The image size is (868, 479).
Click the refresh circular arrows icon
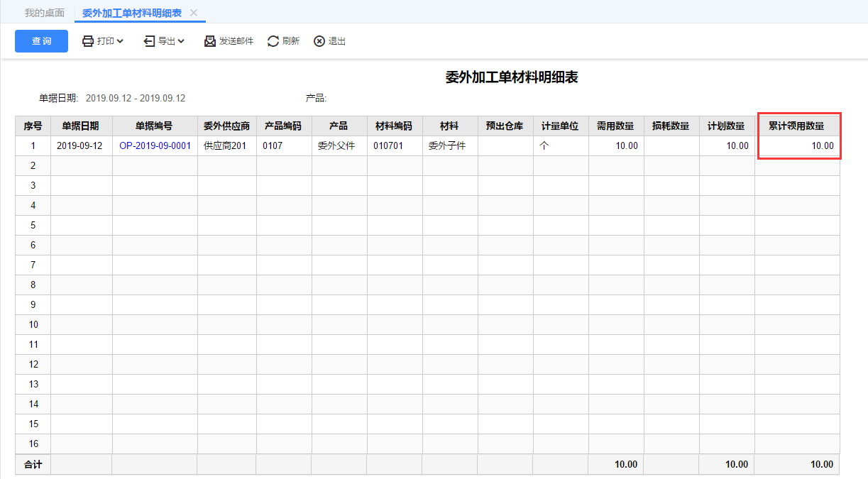tap(273, 41)
